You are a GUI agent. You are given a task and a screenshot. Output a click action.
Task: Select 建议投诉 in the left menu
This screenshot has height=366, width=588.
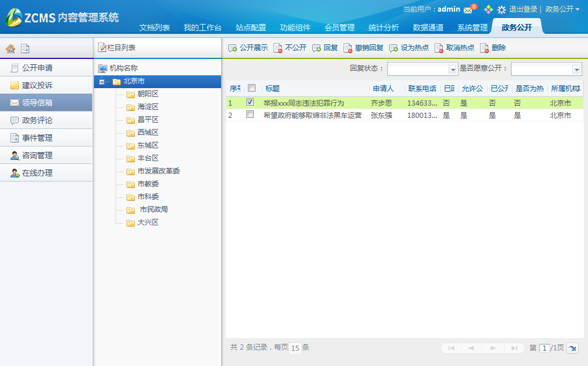tap(37, 85)
